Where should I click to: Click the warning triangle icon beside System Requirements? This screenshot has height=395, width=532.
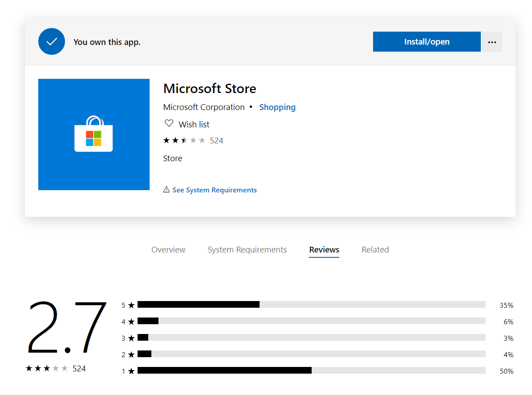166,189
